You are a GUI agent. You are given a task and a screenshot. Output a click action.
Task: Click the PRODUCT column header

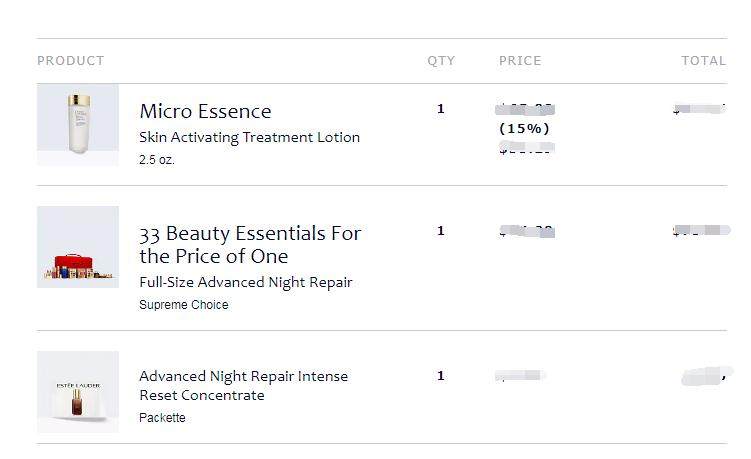[71, 61]
